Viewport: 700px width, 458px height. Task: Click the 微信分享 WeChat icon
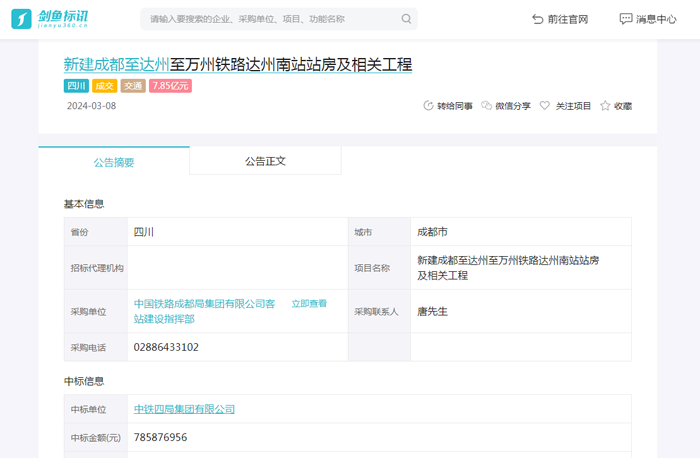tap(487, 106)
